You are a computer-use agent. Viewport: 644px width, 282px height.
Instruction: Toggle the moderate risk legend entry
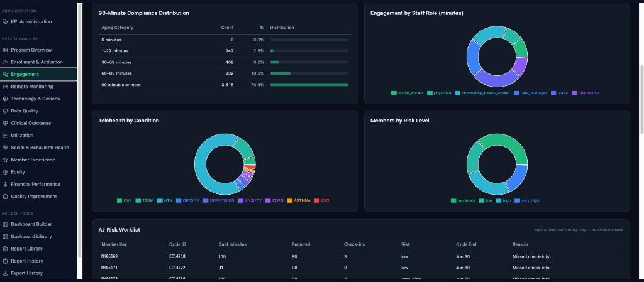click(463, 201)
